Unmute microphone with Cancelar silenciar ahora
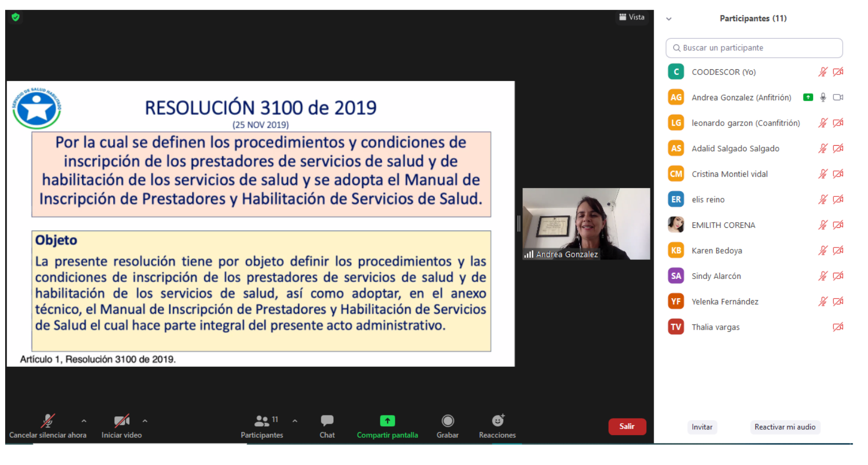 48,421
